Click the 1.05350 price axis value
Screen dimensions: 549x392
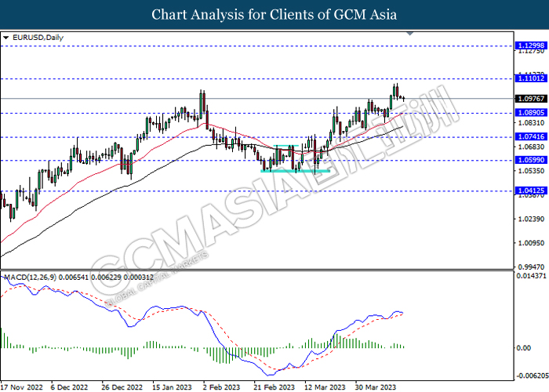[531, 171]
